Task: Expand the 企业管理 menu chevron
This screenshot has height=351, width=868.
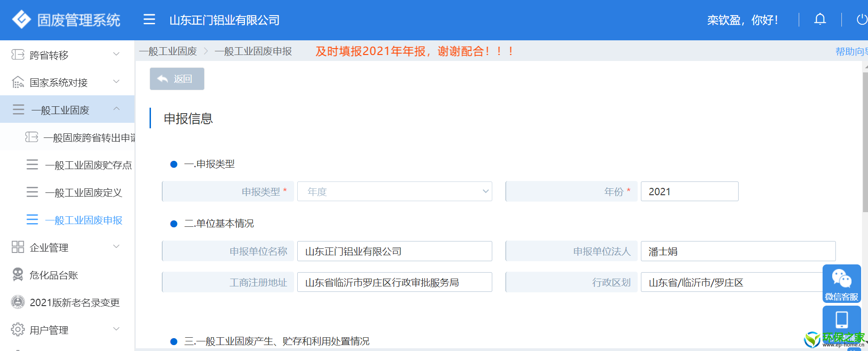Action: 117,247
